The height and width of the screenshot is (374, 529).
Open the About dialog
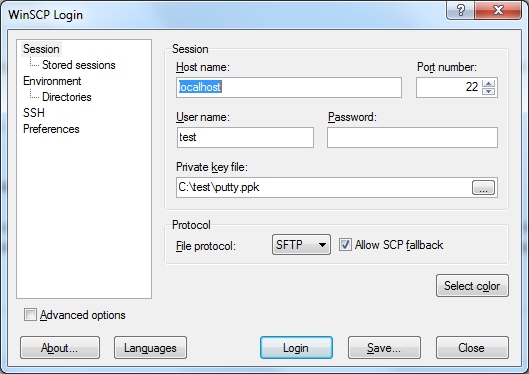coord(60,348)
